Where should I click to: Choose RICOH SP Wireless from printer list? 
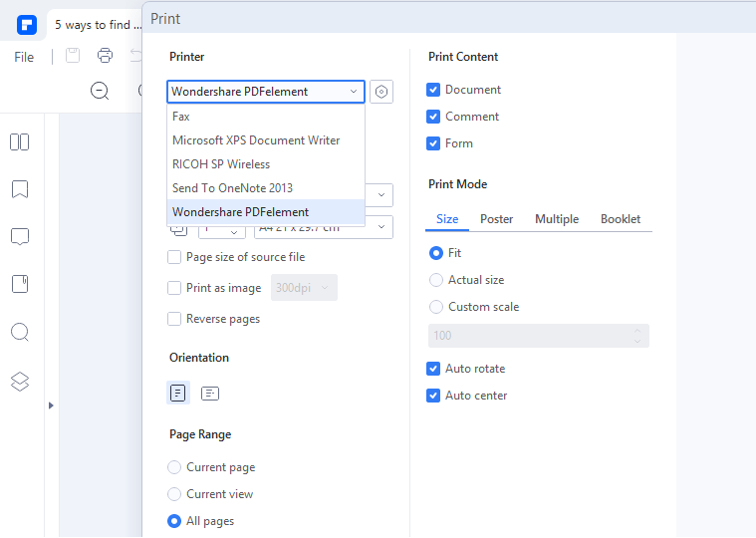click(x=221, y=164)
